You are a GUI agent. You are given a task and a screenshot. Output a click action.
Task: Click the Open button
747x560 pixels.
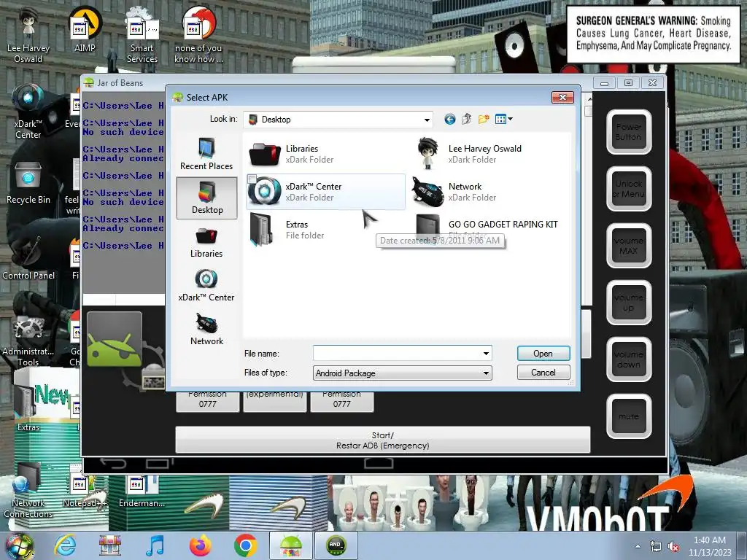pyautogui.click(x=543, y=354)
